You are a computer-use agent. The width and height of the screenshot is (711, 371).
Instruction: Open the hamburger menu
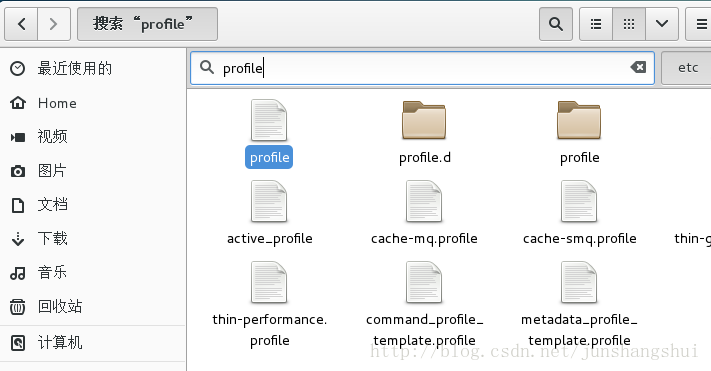[701, 24]
